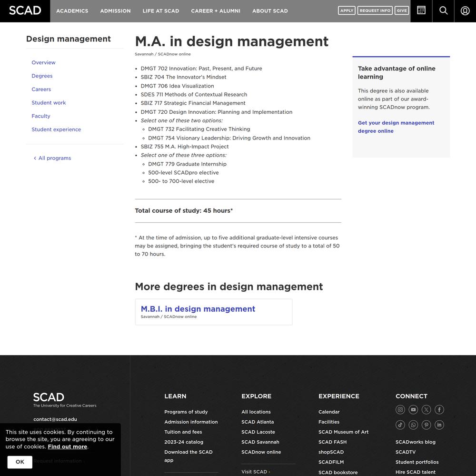Click the Give button
Viewport: 476px width, 476px height.
pyautogui.click(x=402, y=10)
